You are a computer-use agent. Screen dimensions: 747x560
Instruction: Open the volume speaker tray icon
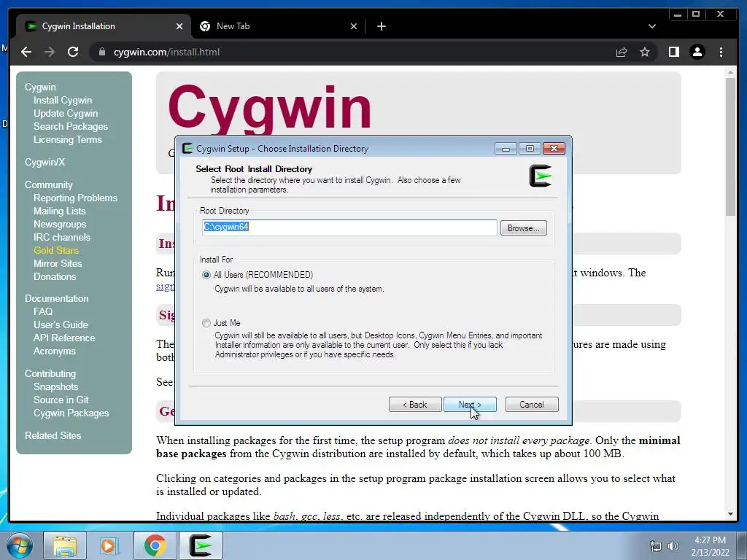tap(673, 546)
